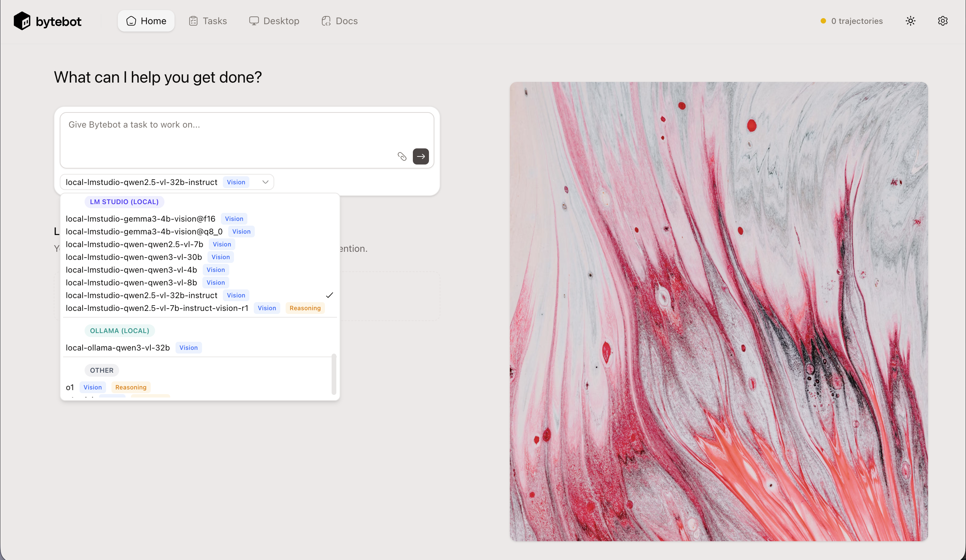The height and width of the screenshot is (560, 966).
Task: Click the Tasks clipboard icon
Action: coord(193,21)
